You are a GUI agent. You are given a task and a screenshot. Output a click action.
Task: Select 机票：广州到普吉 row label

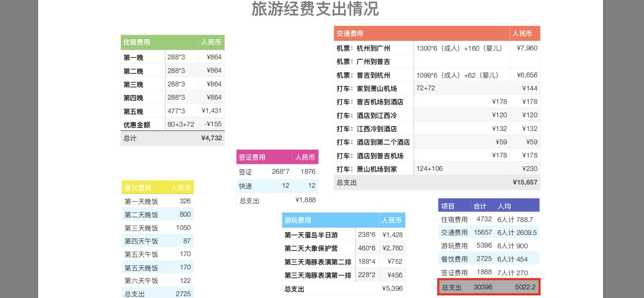[x=363, y=62]
